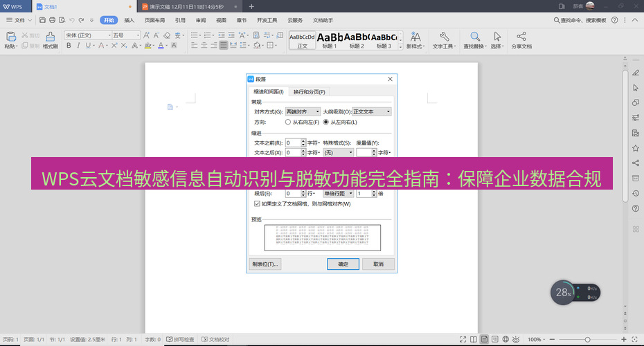Click the Select (选择) cursor icon
The image size is (644, 346).
[497, 40]
